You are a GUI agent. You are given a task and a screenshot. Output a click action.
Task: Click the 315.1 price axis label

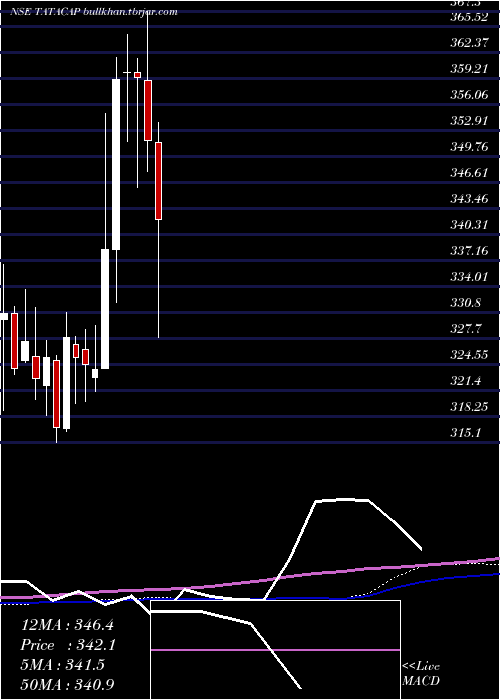coord(467,433)
